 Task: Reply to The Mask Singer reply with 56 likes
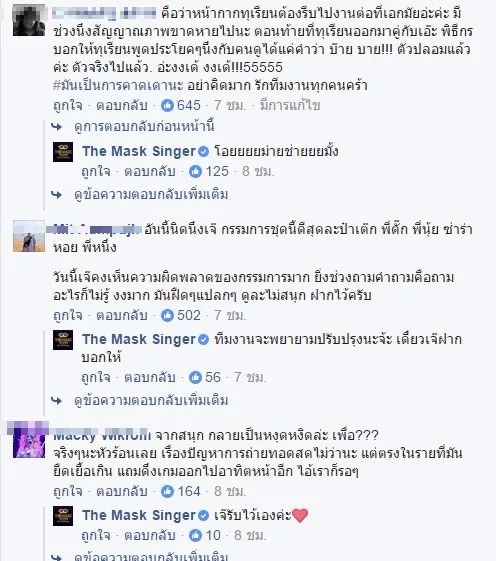coord(150,377)
